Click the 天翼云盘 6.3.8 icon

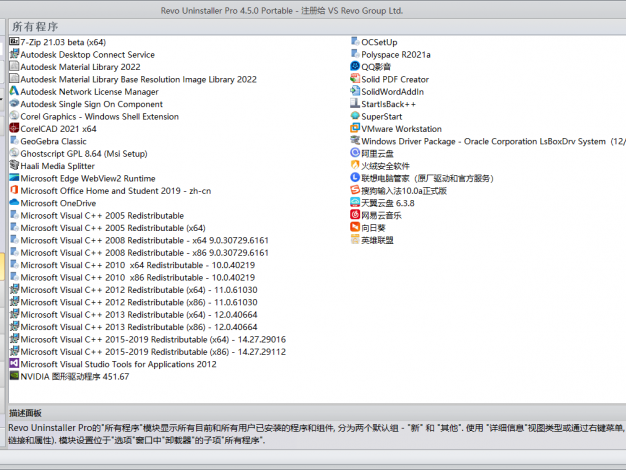coord(355,202)
